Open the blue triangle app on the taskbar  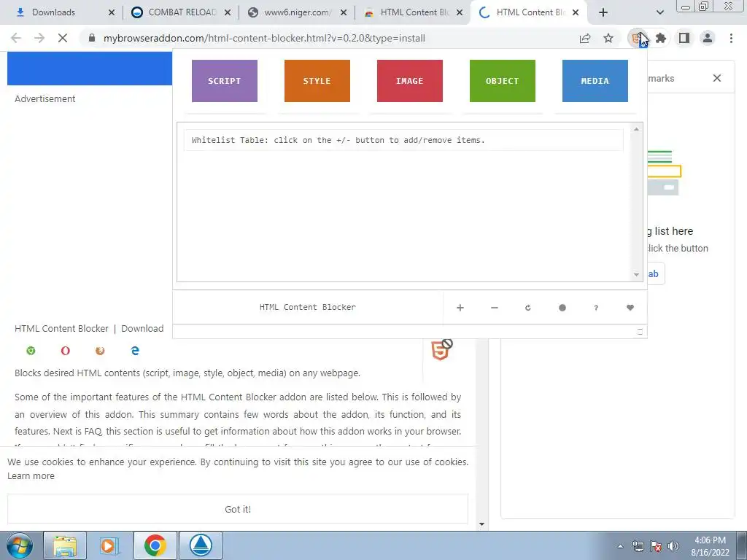click(x=201, y=545)
